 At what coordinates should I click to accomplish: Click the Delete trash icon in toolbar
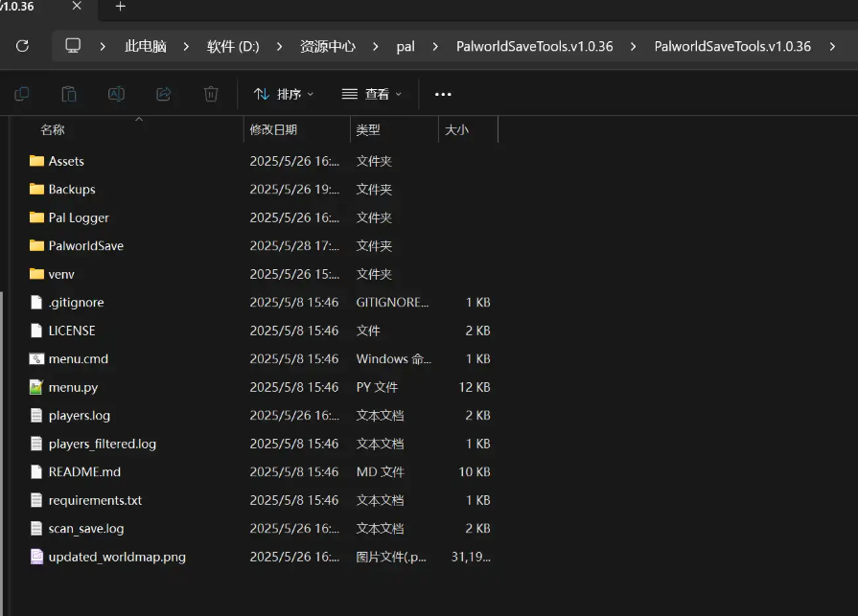(211, 94)
